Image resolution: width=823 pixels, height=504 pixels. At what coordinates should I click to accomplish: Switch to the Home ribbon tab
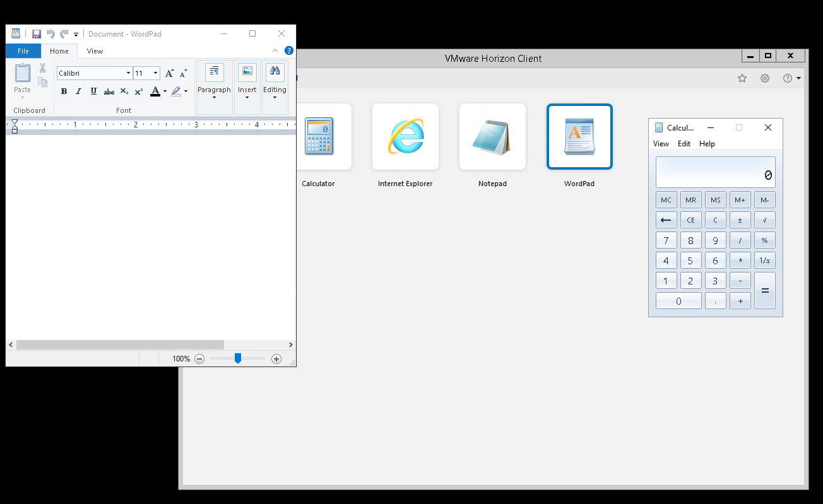(59, 51)
